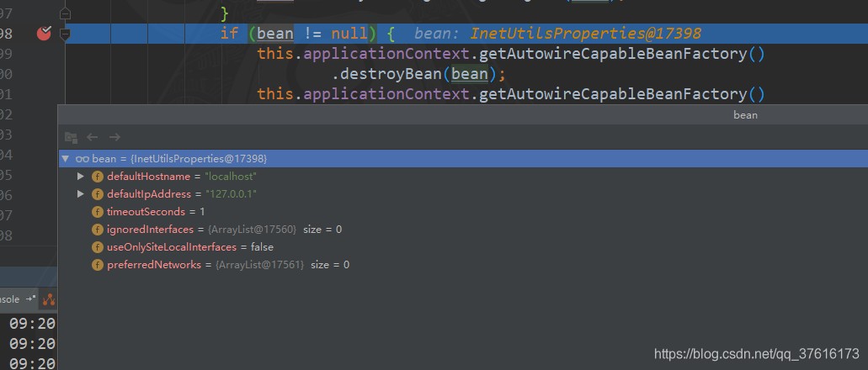Click the back arrow in popup toolbar

(93, 137)
